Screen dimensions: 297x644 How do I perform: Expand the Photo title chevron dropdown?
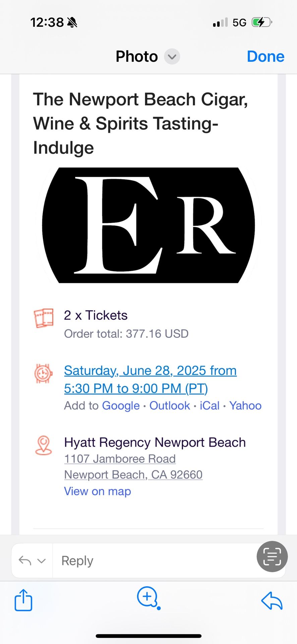[172, 57]
